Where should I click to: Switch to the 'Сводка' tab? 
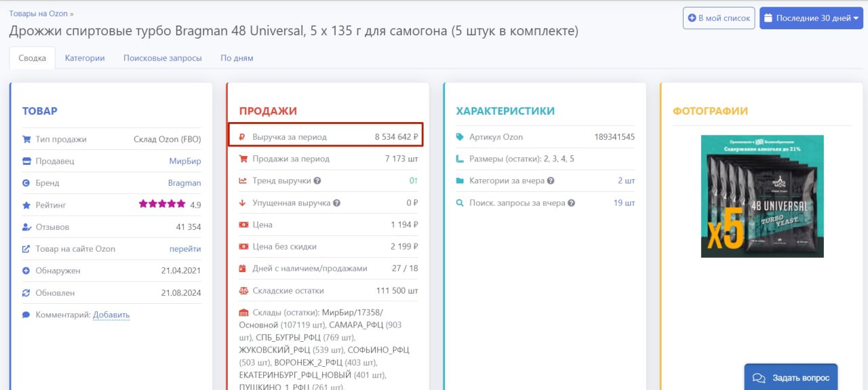pyautogui.click(x=33, y=58)
